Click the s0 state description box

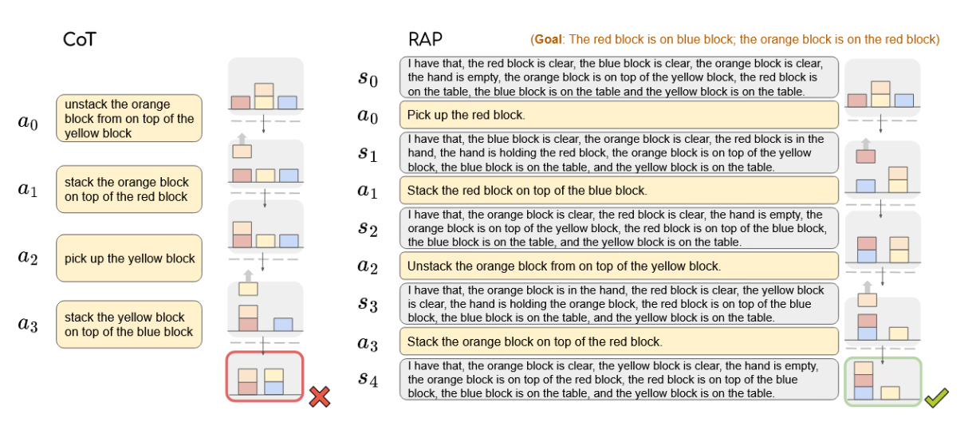point(619,77)
